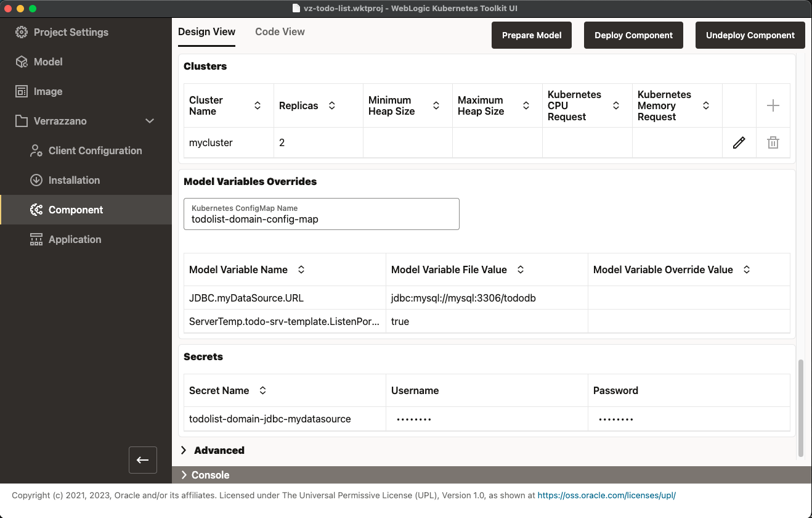Sort by Model Variable File Value column
Screen dimensions: 812x518
(521, 269)
